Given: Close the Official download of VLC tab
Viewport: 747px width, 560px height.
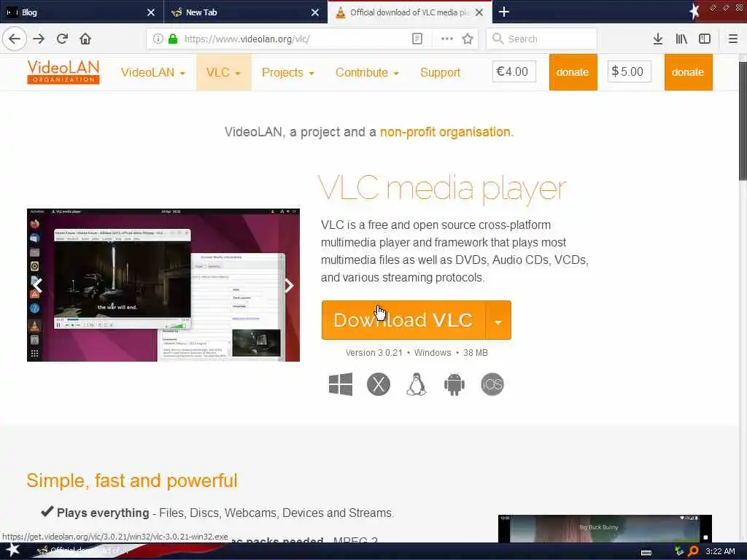Looking at the screenshot, I should pos(479,12).
